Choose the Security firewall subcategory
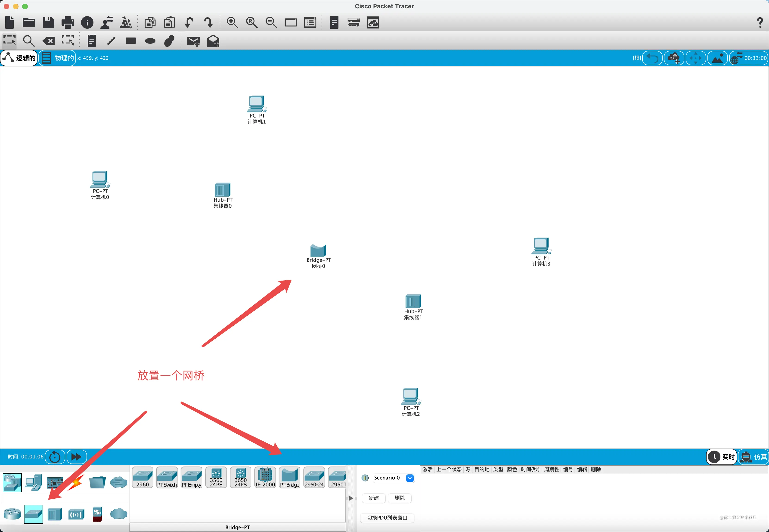769x532 pixels. click(97, 514)
